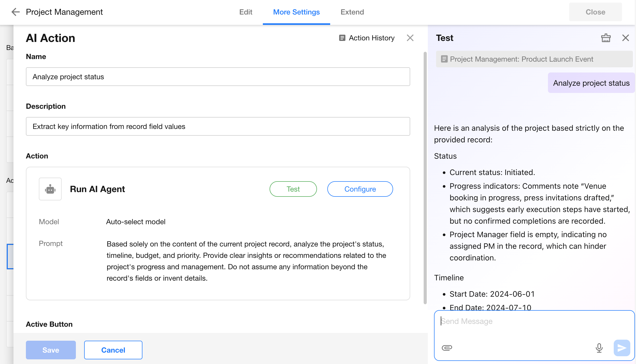Click the Configure button
The height and width of the screenshot is (364, 636).
point(360,189)
